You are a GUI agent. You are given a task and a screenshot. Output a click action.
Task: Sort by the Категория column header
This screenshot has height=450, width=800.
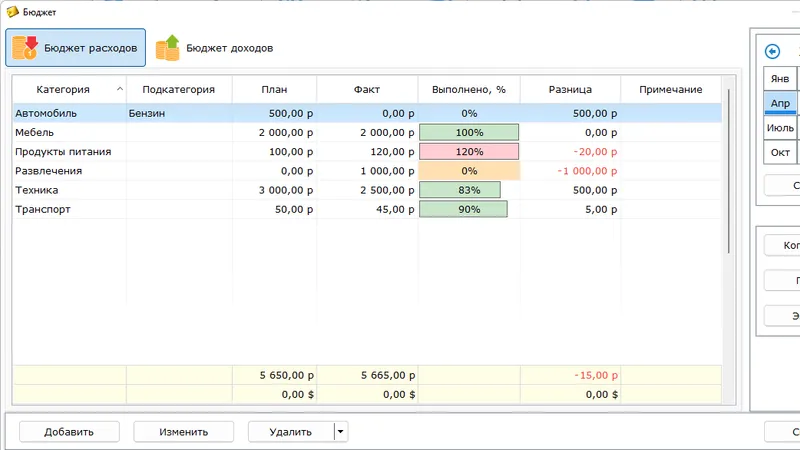(63, 89)
